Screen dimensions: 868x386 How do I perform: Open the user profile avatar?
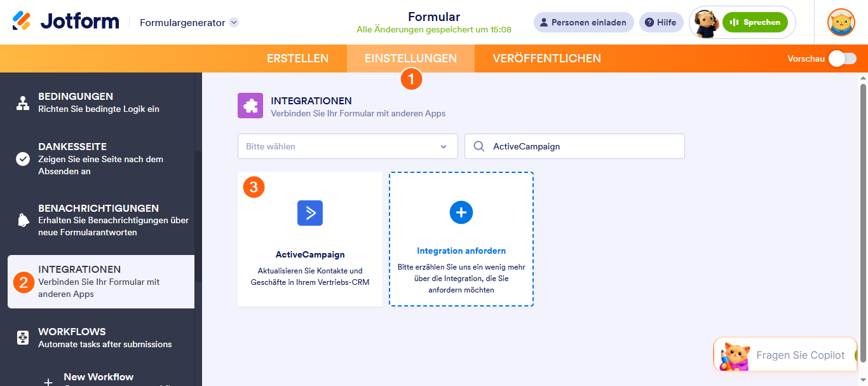tap(841, 22)
